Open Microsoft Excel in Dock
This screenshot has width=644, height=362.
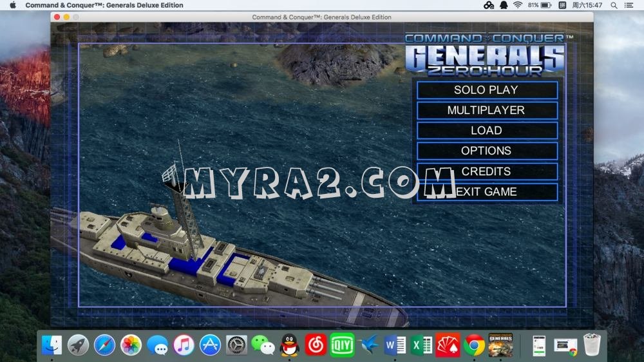tap(421, 345)
